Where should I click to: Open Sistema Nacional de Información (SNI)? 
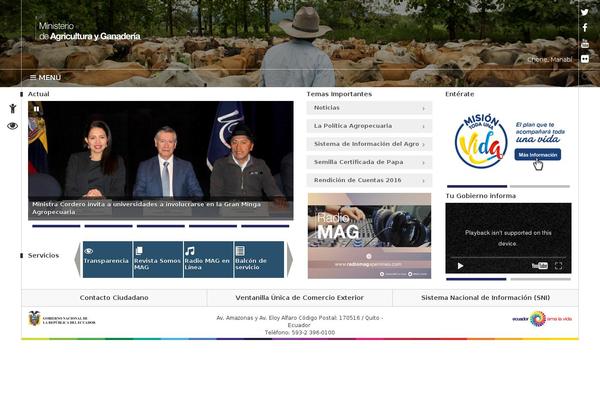tap(485, 298)
